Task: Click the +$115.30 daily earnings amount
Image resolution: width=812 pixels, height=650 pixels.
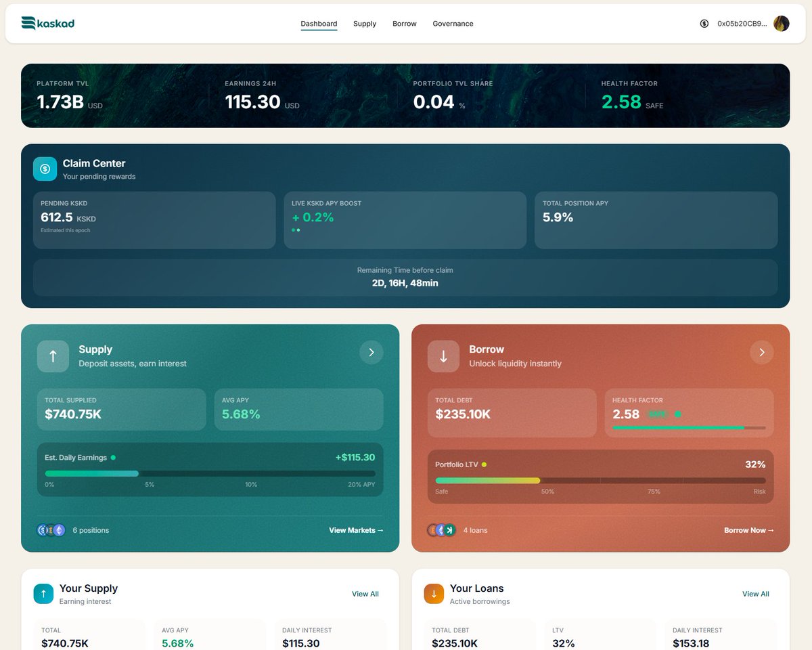Action: tap(355, 458)
